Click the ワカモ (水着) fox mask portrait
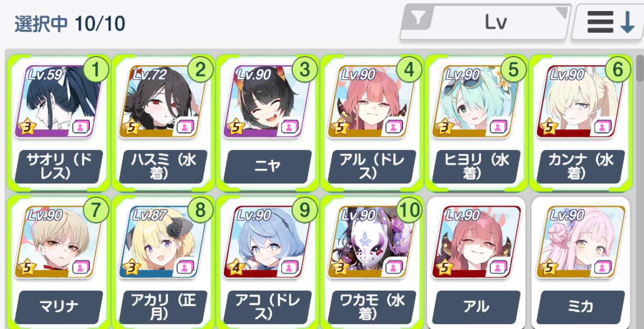The width and height of the screenshot is (644, 329). (x=372, y=242)
